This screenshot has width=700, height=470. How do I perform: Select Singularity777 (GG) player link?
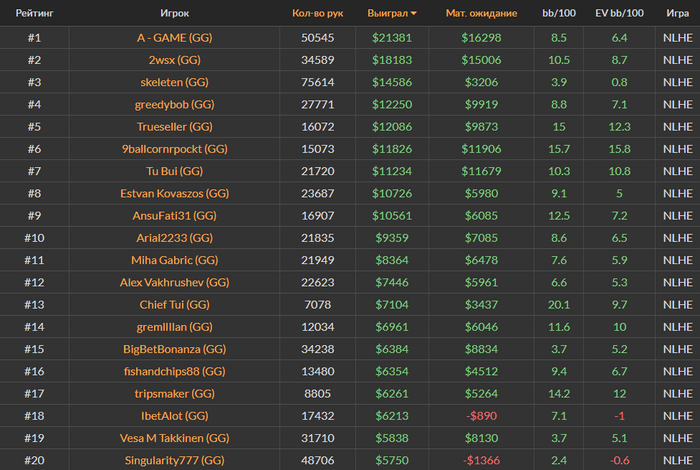[x=183, y=459]
